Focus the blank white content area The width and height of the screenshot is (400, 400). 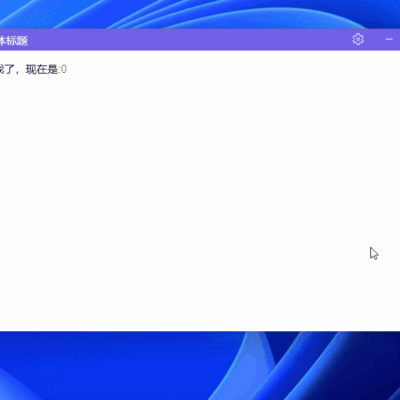coord(200,200)
